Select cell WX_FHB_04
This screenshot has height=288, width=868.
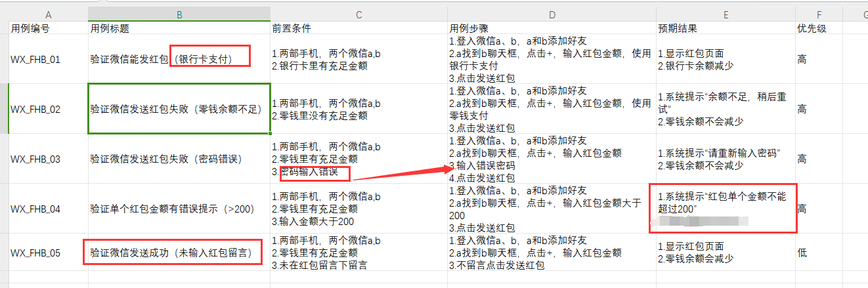click(49, 209)
